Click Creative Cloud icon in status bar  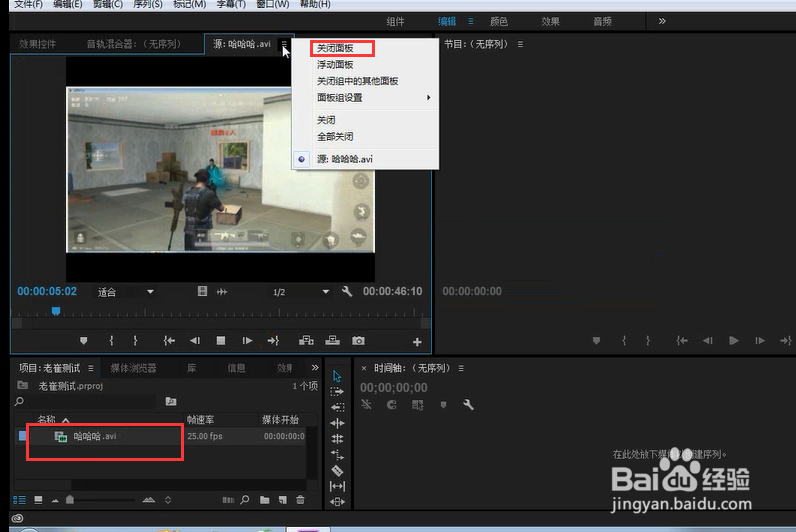(x=17, y=518)
